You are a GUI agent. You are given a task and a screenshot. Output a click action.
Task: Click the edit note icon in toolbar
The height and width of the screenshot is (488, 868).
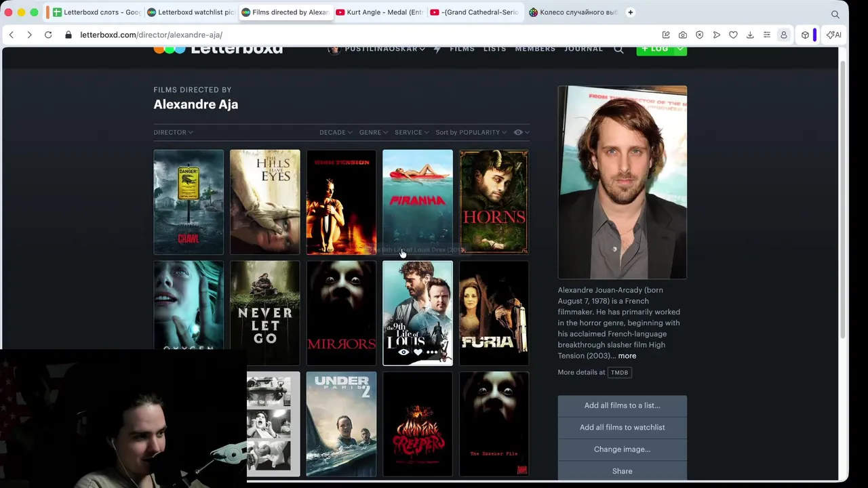(x=666, y=35)
